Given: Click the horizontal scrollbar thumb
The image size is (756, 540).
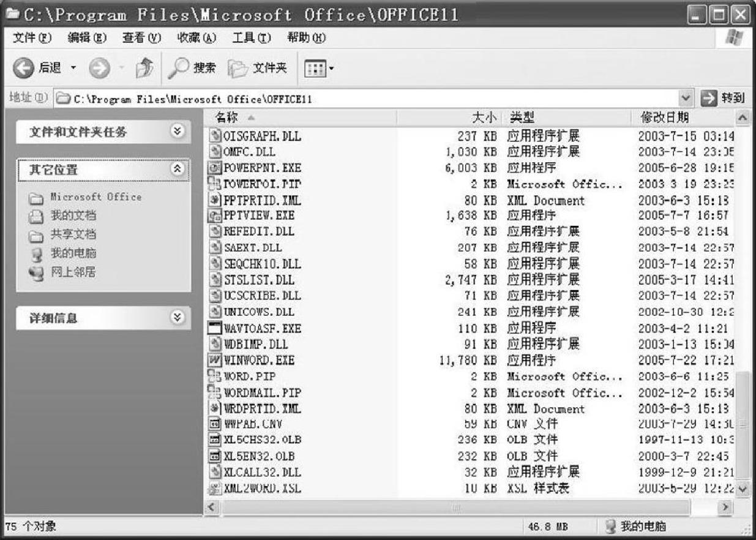Looking at the screenshot, I should point(456,507).
